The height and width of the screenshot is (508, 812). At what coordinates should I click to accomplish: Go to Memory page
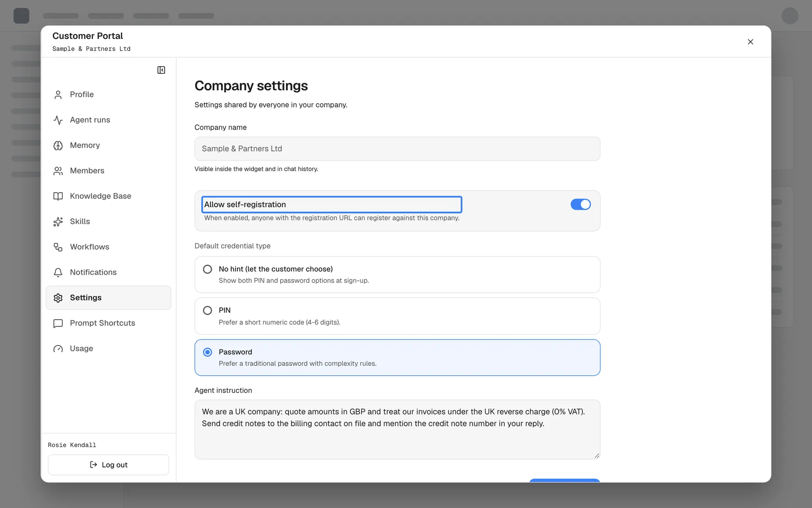click(x=108, y=145)
